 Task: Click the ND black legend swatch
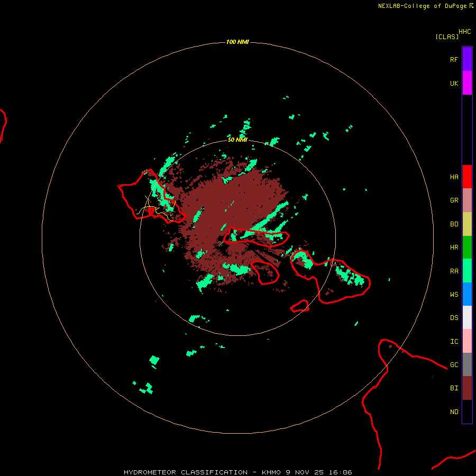pos(467,411)
